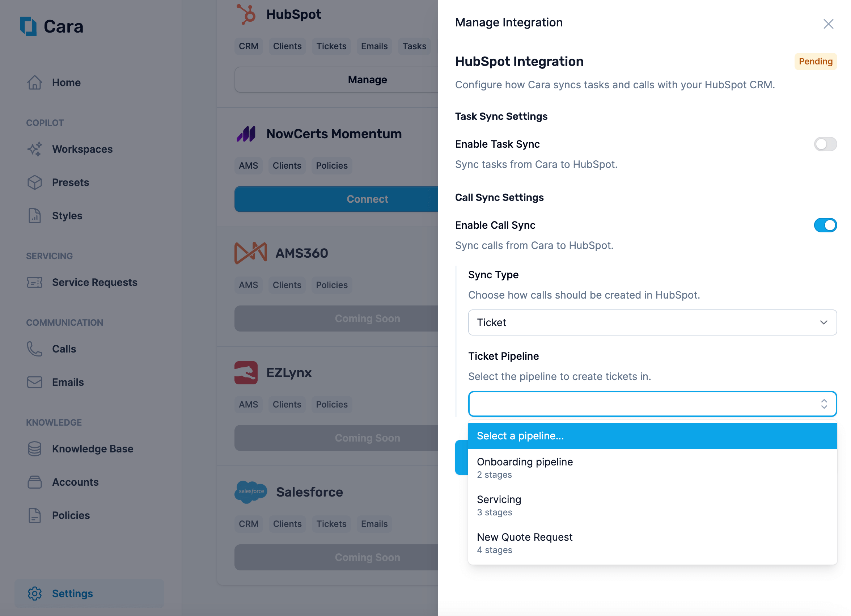
Task: Click the Cara brand name
Action: tap(63, 26)
